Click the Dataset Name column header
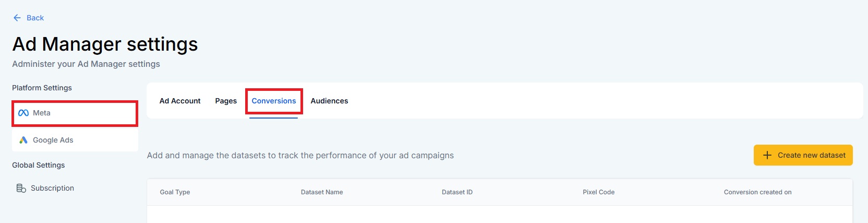The image size is (868, 223). tap(322, 192)
